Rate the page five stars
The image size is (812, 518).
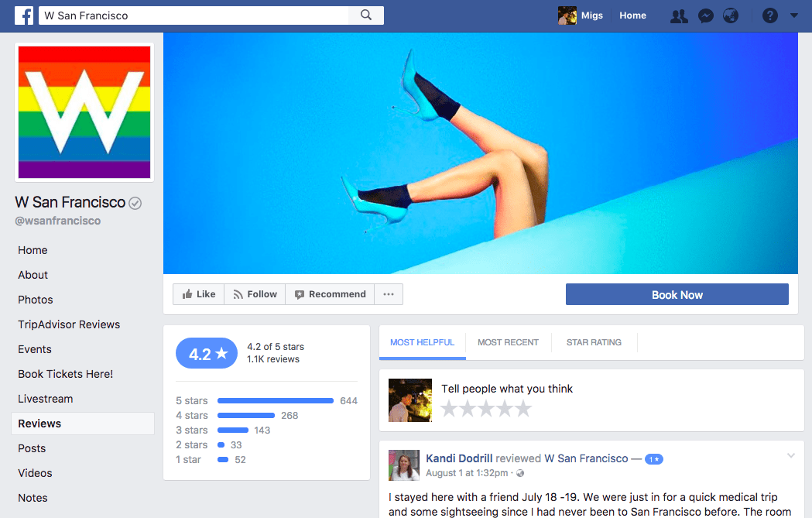523,409
